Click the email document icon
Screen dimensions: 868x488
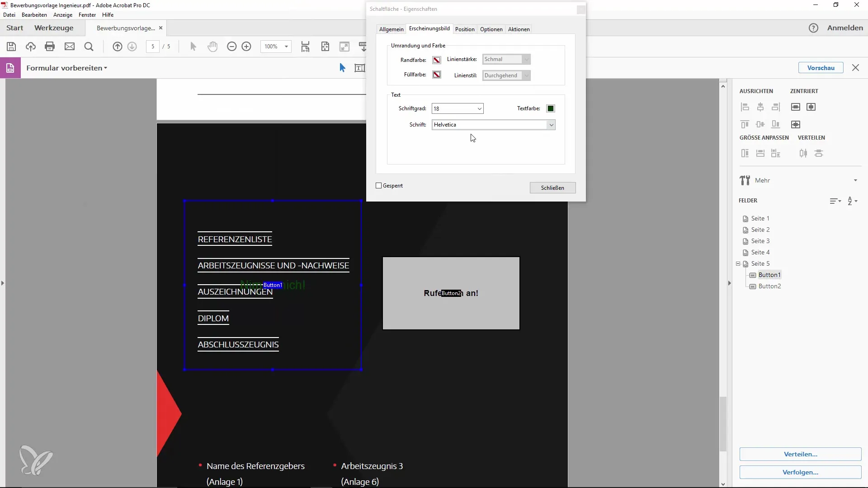click(69, 46)
